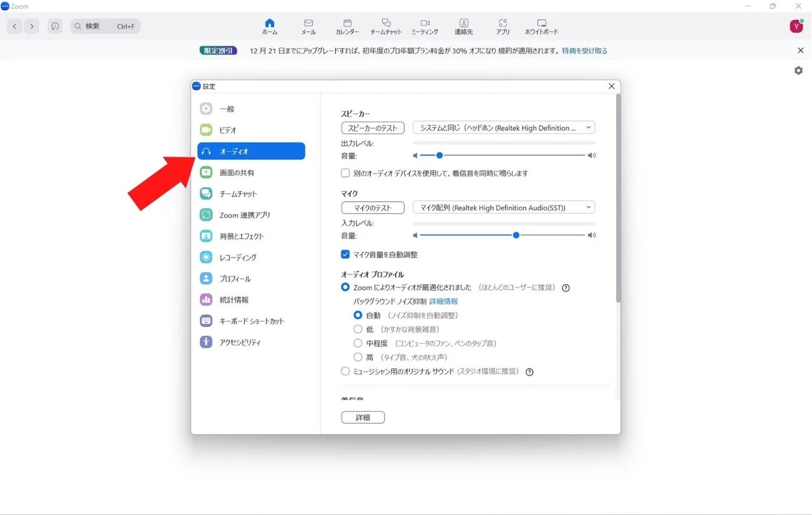
Task: Click the speaker low-volume icon
Action: (x=416, y=155)
